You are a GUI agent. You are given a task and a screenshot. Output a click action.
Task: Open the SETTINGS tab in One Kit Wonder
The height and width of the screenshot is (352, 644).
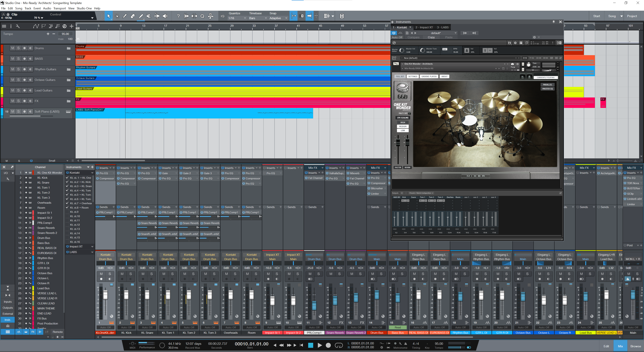[412, 76]
